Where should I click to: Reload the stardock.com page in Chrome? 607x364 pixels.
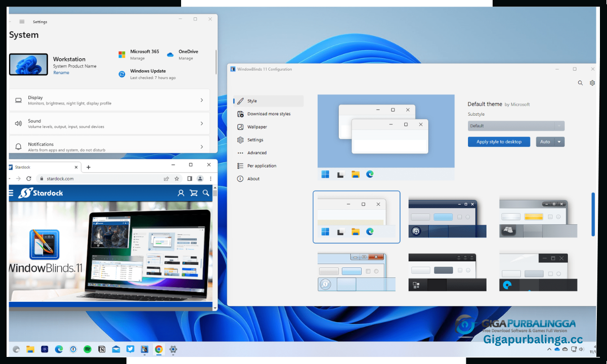(29, 178)
